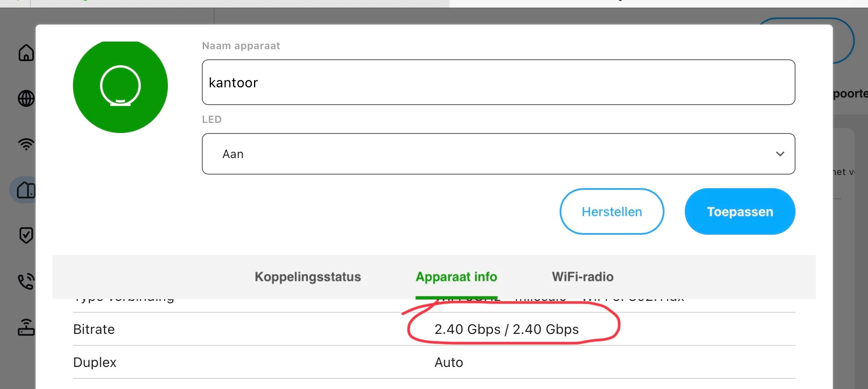Click the green circular device avatar

click(120, 86)
